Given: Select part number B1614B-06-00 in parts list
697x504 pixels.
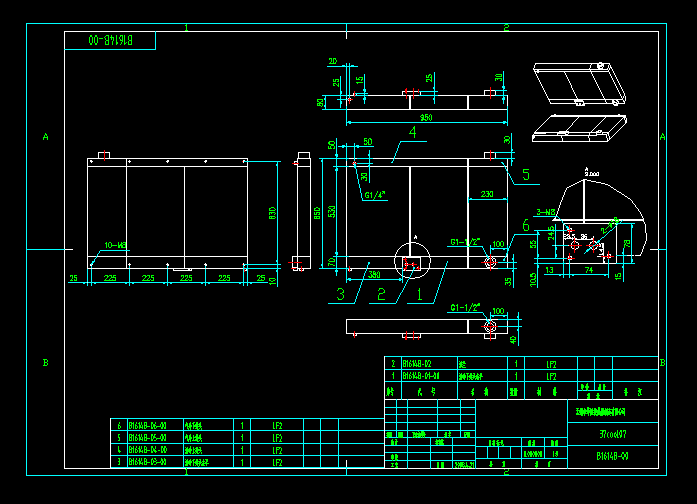Looking at the screenshot, I should (x=147, y=426).
